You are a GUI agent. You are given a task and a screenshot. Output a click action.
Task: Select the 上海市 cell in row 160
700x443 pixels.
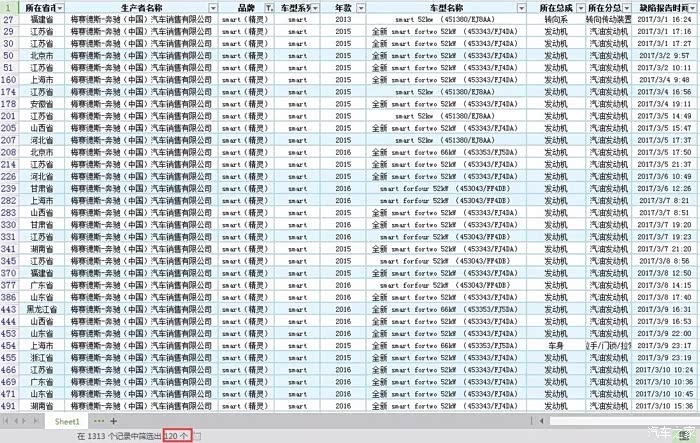tap(42, 80)
